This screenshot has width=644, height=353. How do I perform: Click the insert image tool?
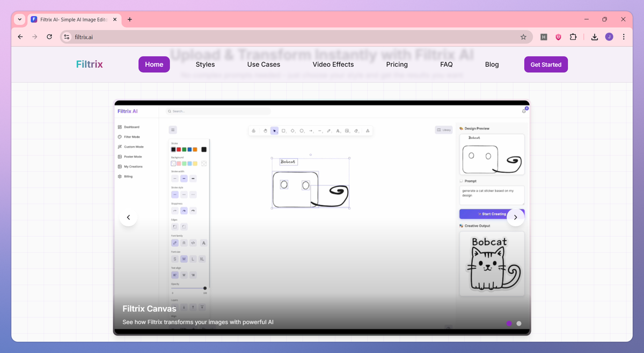(x=347, y=131)
